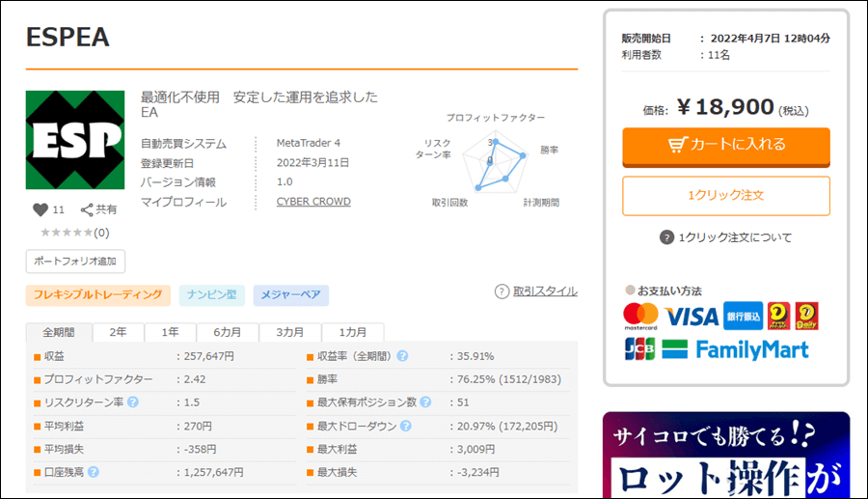Open 1クリック注文について help link
The height and width of the screenshot is (499, 868).
point(725,237)
